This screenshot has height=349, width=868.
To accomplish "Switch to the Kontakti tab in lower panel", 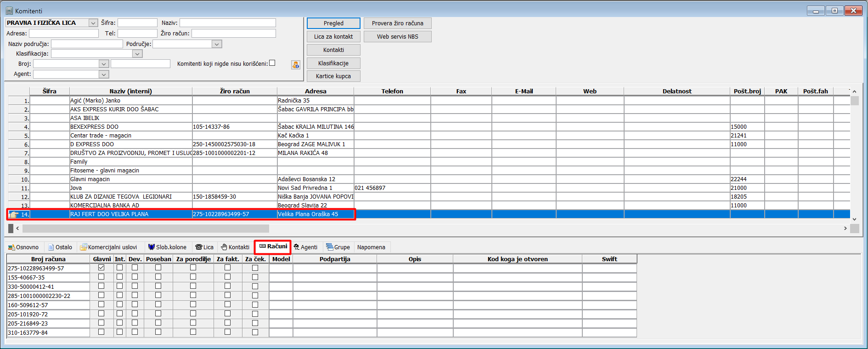I will 235,247.
